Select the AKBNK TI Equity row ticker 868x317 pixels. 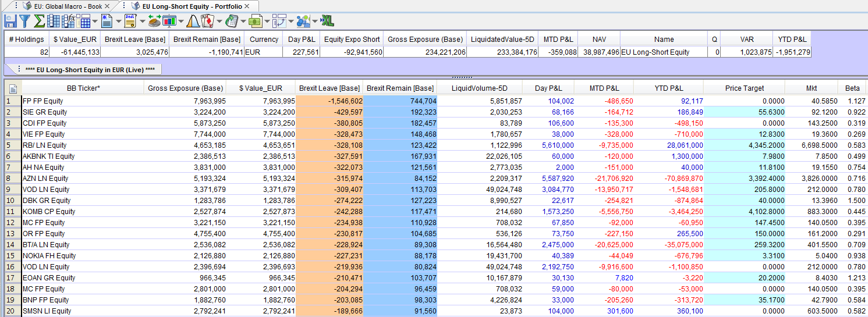pos(49,156)
